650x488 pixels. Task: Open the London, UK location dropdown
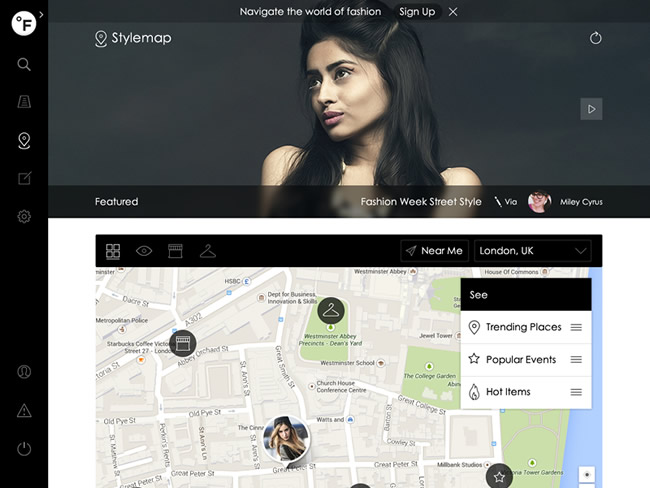[533, 251]
